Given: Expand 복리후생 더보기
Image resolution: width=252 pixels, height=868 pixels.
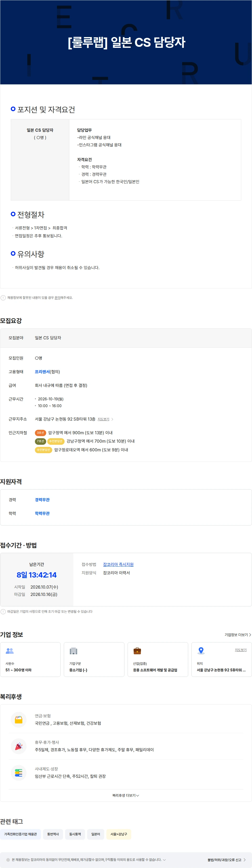Looking at the screenshot, I should pos(126,795).
